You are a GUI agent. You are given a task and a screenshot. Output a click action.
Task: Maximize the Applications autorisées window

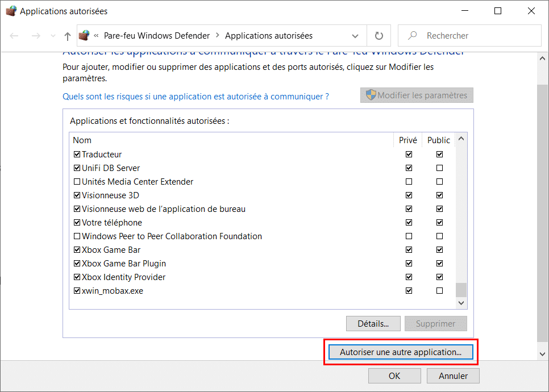click(497, 11)
